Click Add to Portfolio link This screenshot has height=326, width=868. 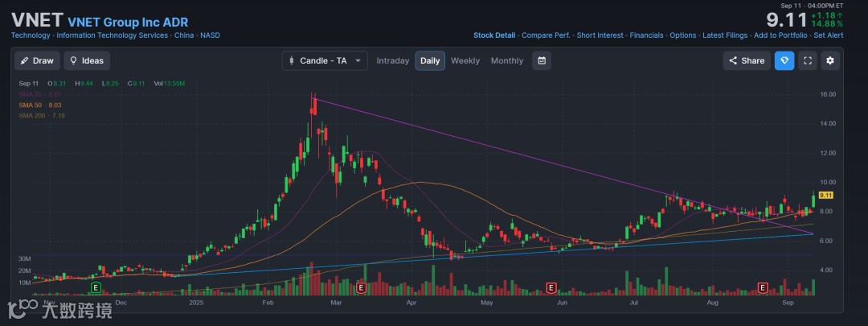click(780, 35)
